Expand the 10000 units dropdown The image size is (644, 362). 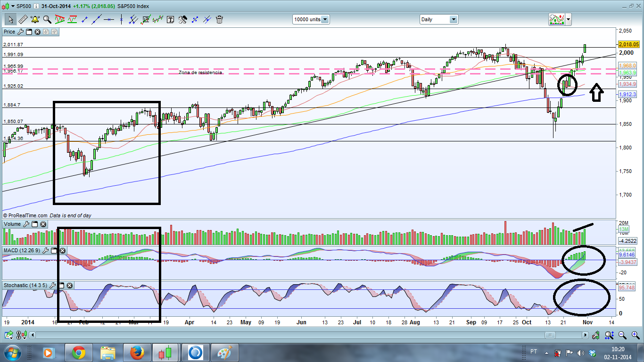[x=325, y=19]
